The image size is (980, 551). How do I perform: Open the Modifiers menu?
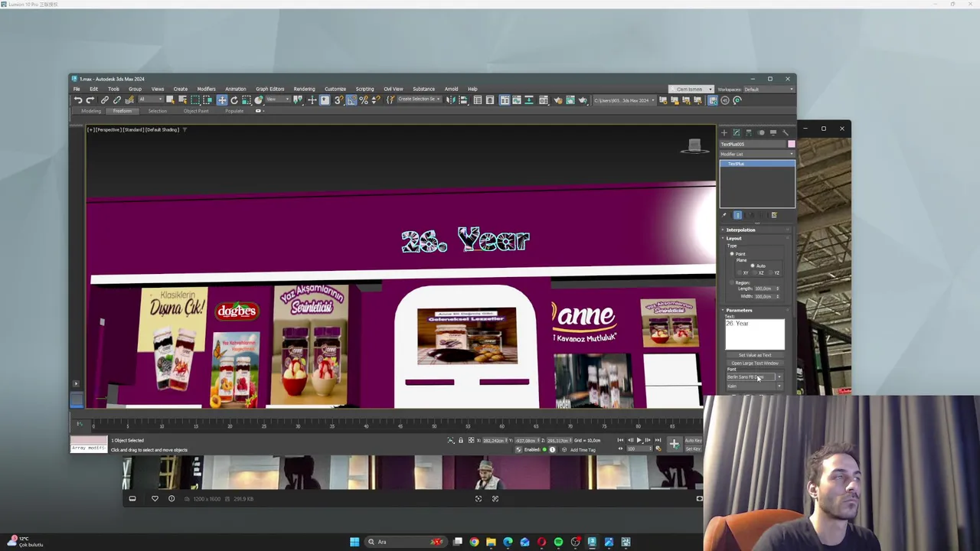click(x=206, y=89)
